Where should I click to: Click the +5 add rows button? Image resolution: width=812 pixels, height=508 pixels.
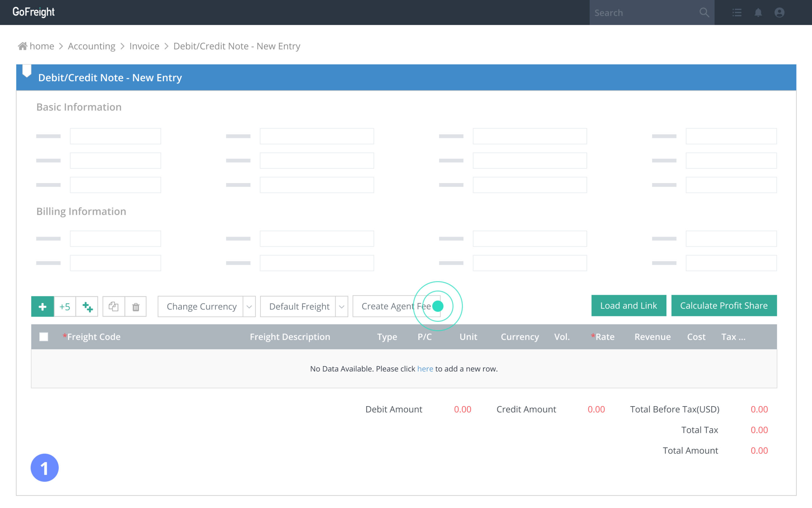pos(65,307)
